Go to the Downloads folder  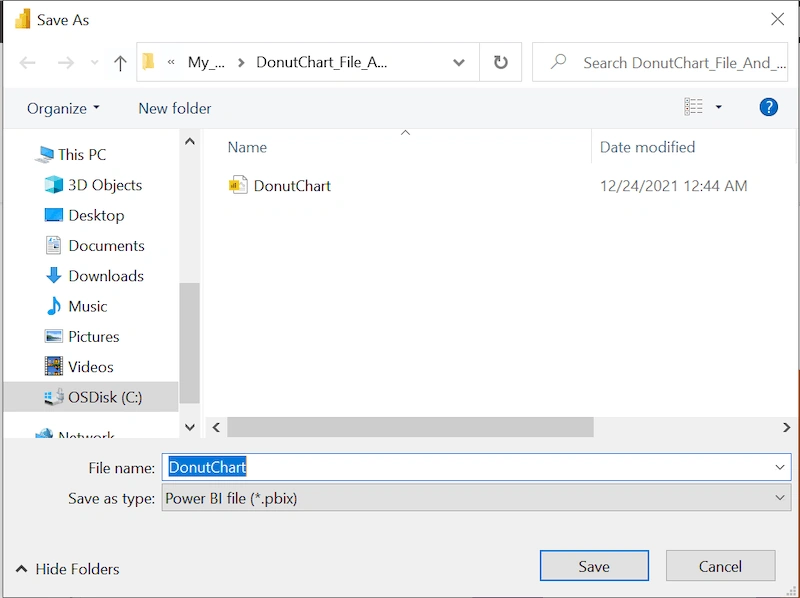[95, 276]
